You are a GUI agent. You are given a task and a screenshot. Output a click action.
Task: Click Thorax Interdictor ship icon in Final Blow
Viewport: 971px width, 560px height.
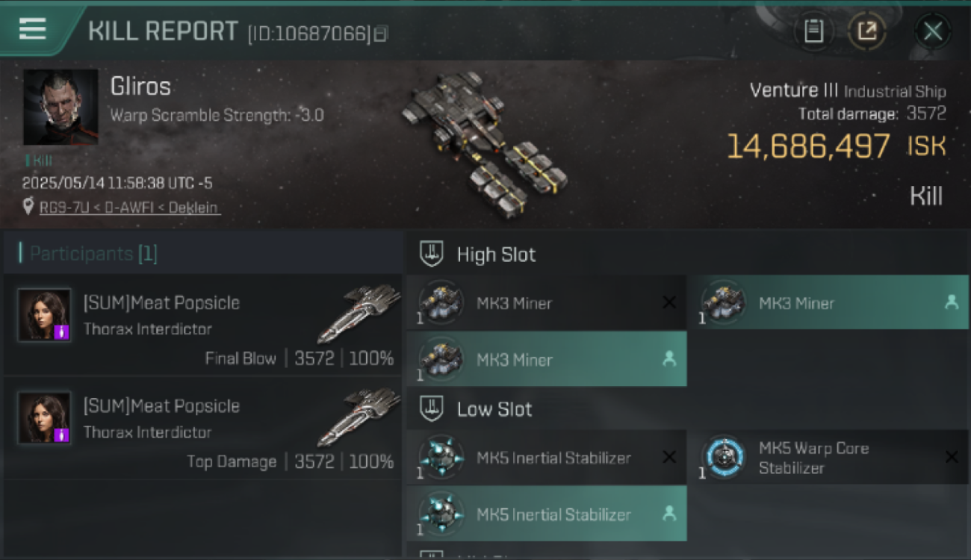[x=359, y=312]
